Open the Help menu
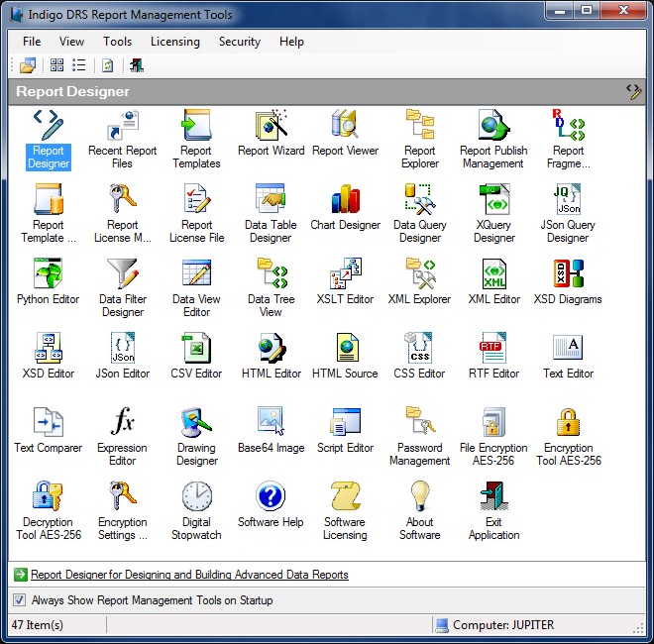Screen dimensions: 654x644 [x=291, y=42]
